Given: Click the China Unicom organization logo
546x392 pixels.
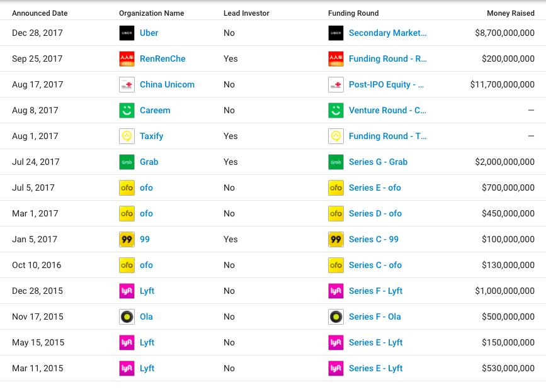Looking at the screenshot, I should coord(127,84).
